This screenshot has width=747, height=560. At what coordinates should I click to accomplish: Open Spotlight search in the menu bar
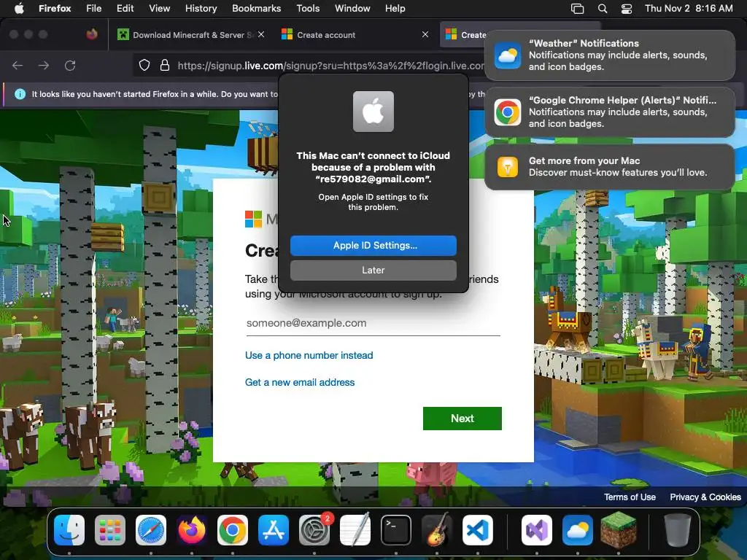[602, 9]
